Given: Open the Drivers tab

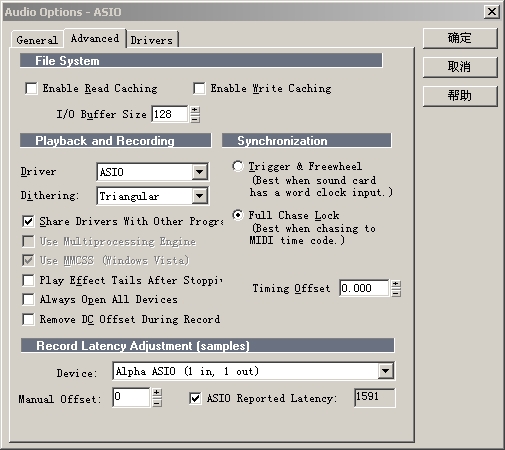Looking at the screenshot, I should pos(152,40).
